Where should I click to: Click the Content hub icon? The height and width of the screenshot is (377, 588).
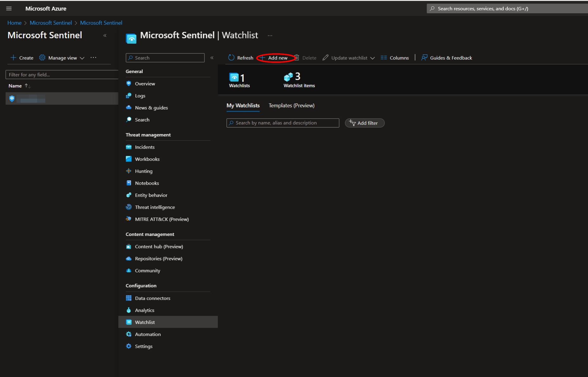coord(128,246)
